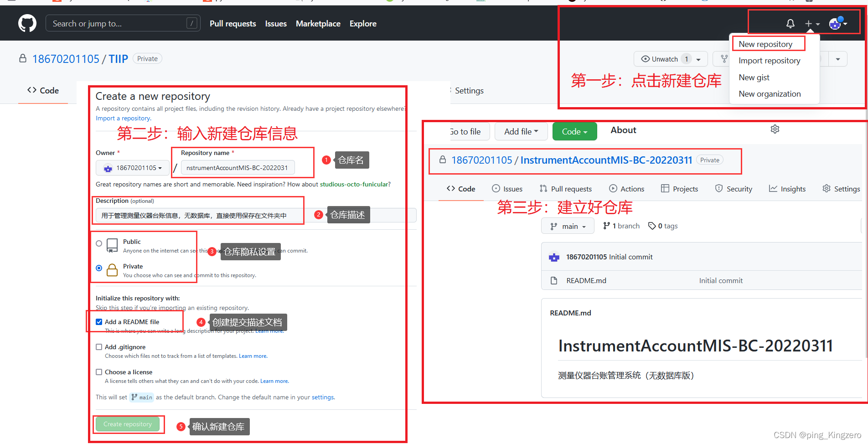Image resolution: width=868 pixels, height=444 pixels.
Task: Open the Pull requests tab of new repo
Action: point(566,189)
